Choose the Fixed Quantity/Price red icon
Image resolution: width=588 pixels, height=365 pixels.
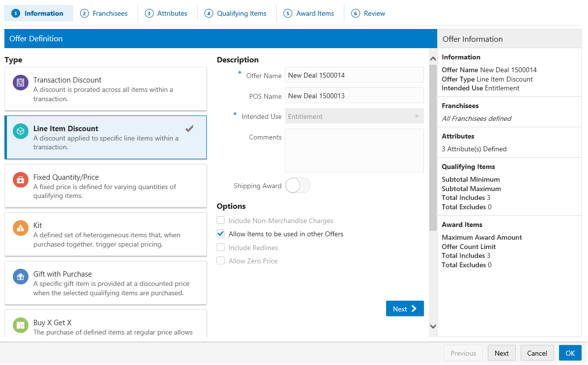pyautogui.click(x=21, y=180)
